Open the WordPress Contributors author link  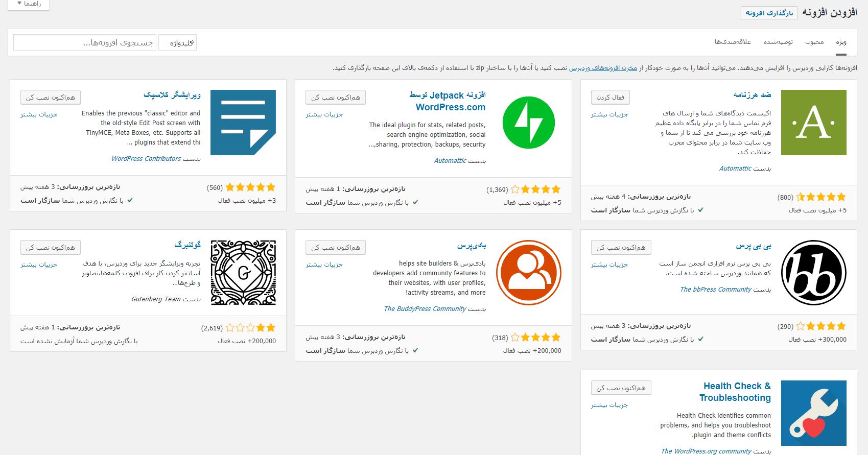tap(146, 159)
